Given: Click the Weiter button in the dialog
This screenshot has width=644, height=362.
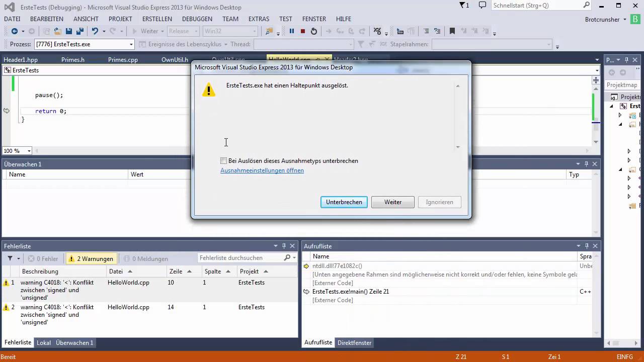Looking at the screenshot, I should pos(393,202).
